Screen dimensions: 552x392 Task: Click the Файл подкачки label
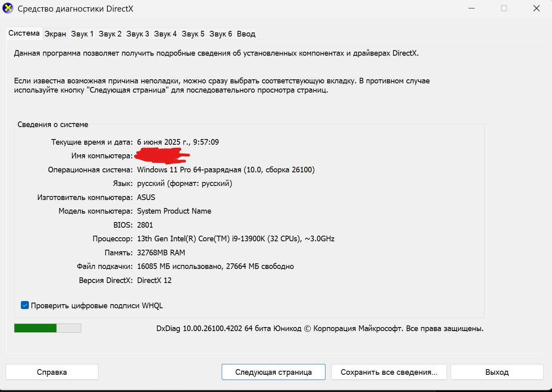105,267
